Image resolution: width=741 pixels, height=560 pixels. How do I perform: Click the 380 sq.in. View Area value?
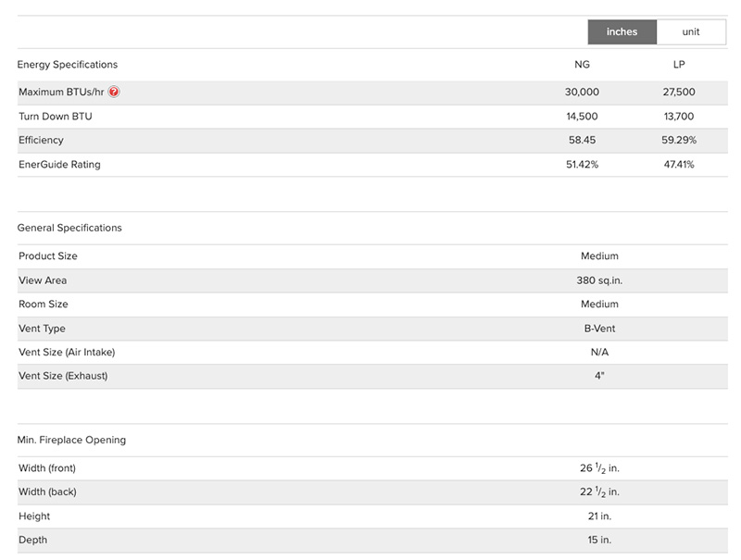coord(599,280)
